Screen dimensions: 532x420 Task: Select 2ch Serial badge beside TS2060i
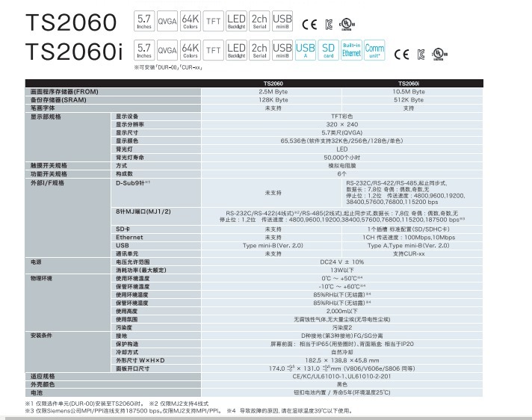(x=259, y=50)
